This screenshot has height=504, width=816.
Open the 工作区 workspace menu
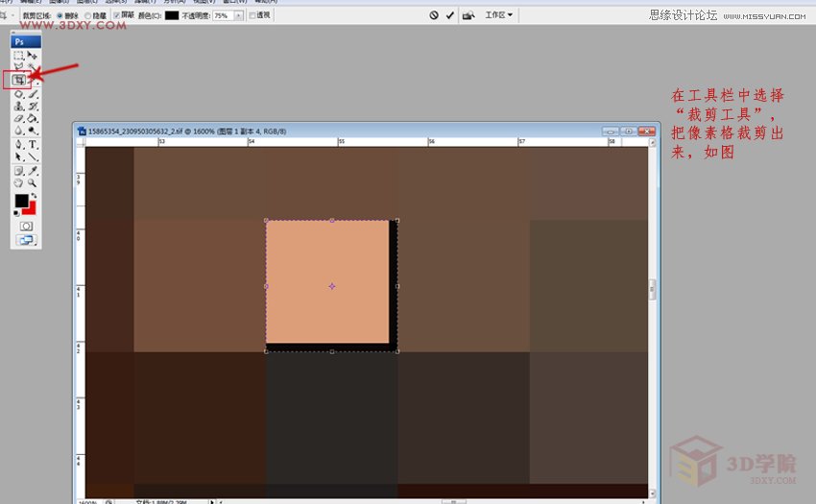pos(499,15)
